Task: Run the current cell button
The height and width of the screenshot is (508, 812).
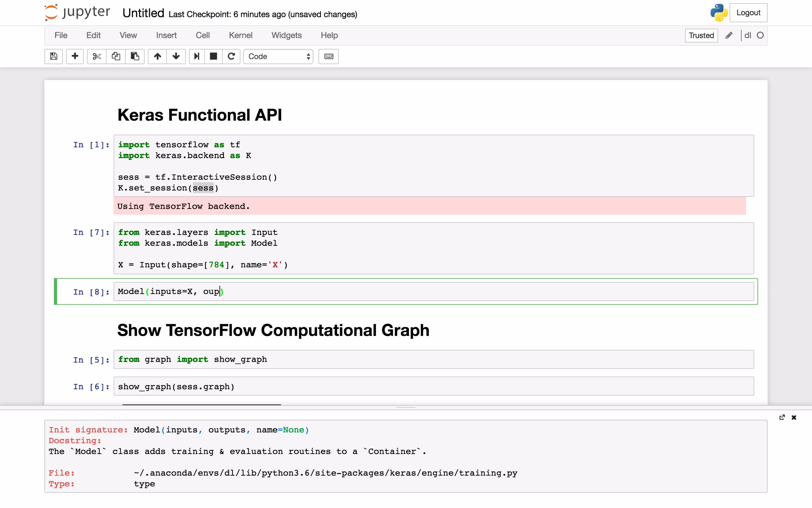Action: 197,57
